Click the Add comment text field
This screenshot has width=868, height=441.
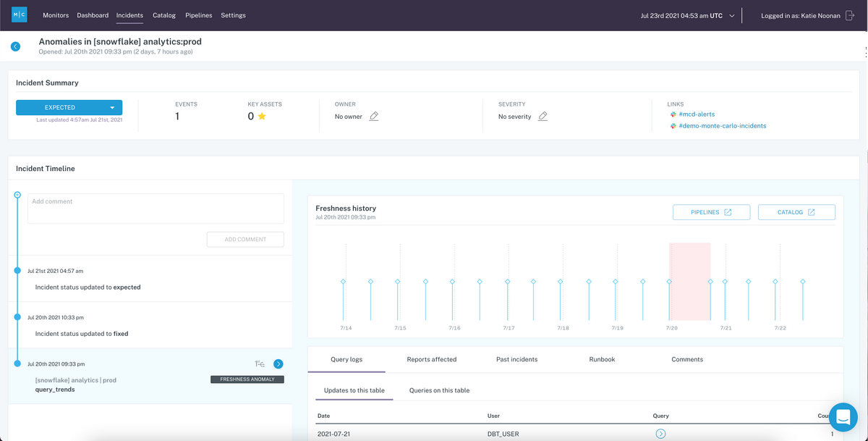[x=156, y=209]
